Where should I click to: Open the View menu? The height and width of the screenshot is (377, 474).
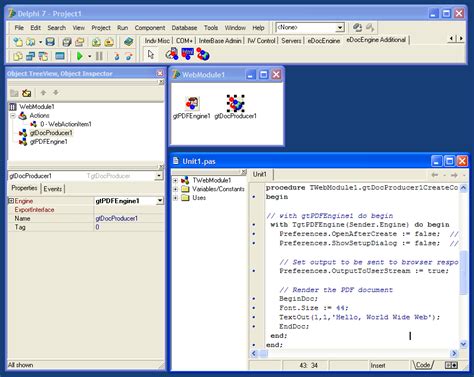click(x=78, y=28)
